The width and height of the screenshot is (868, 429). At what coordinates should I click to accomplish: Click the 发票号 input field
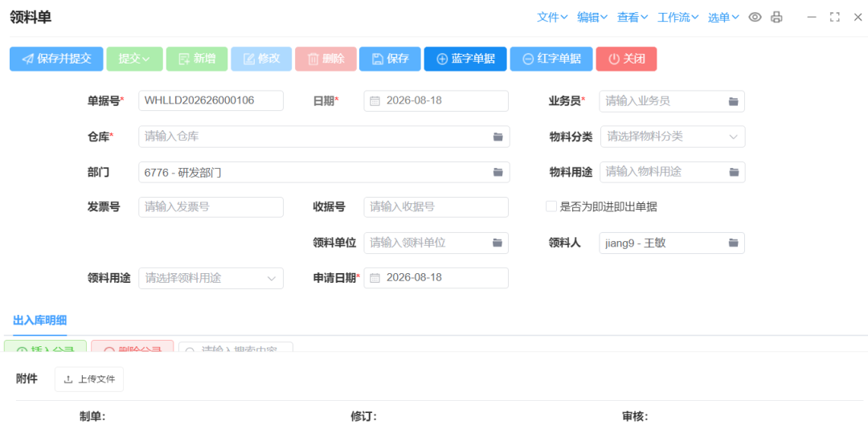click(211, 207)
